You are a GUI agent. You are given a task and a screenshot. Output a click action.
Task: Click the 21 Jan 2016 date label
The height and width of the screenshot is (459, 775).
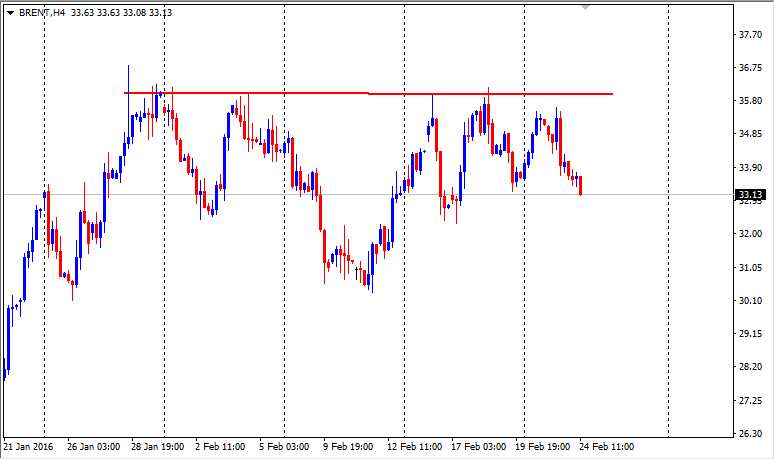coord(28,447)
